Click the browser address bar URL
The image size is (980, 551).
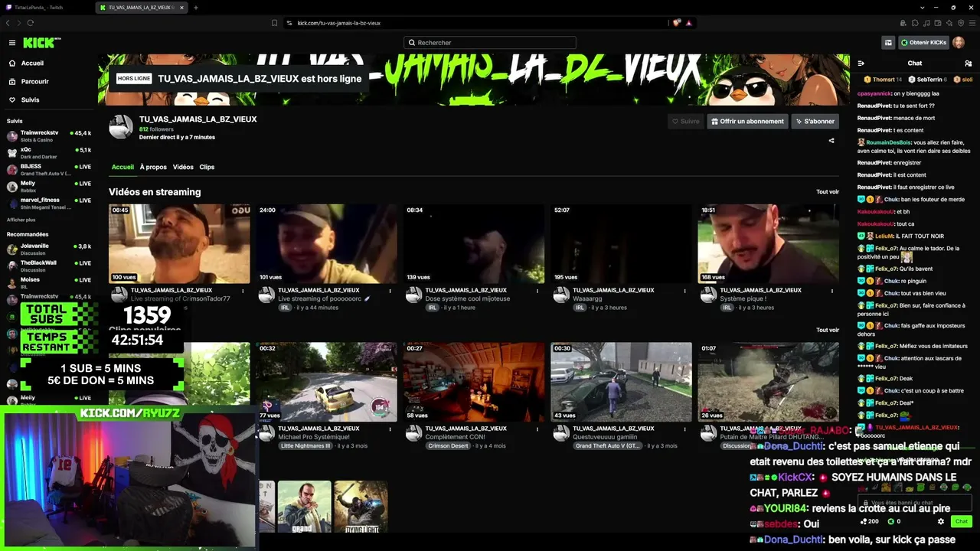(339, 23)
